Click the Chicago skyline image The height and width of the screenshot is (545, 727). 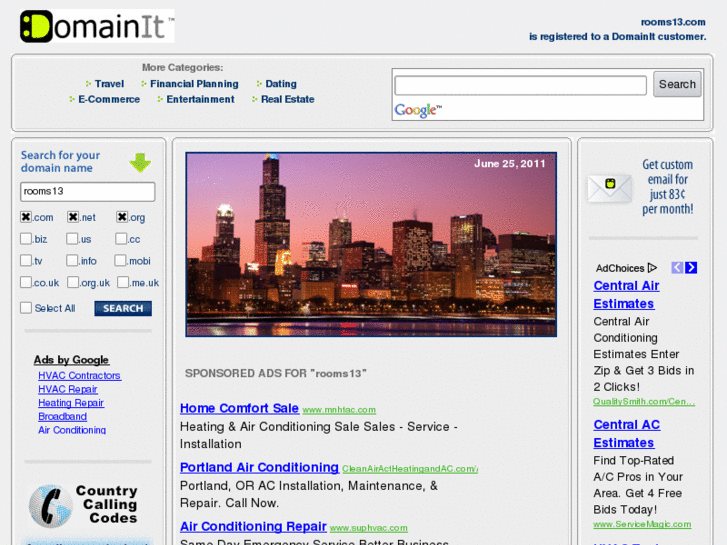(x=371, y=244)
